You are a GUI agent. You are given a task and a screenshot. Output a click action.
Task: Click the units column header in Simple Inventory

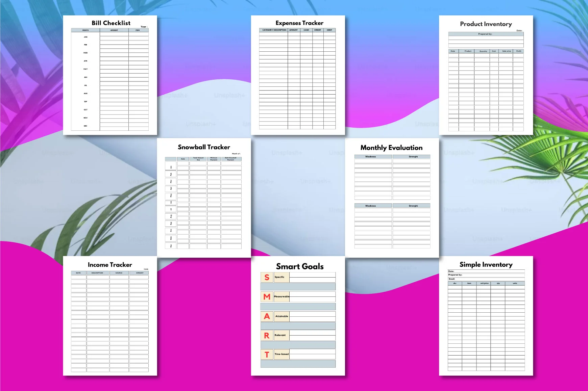pos(515,283)
